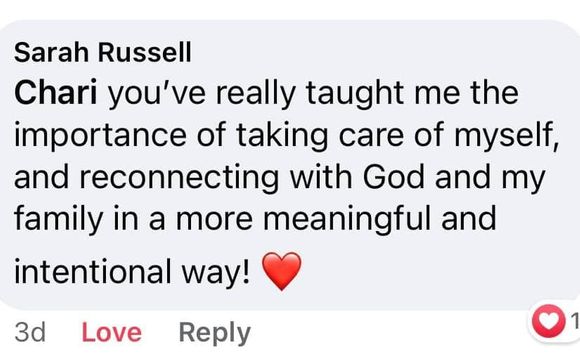Click the word 'importance' in the comment
This screenshot has width=580, height=362.
[x=100, y=136]
